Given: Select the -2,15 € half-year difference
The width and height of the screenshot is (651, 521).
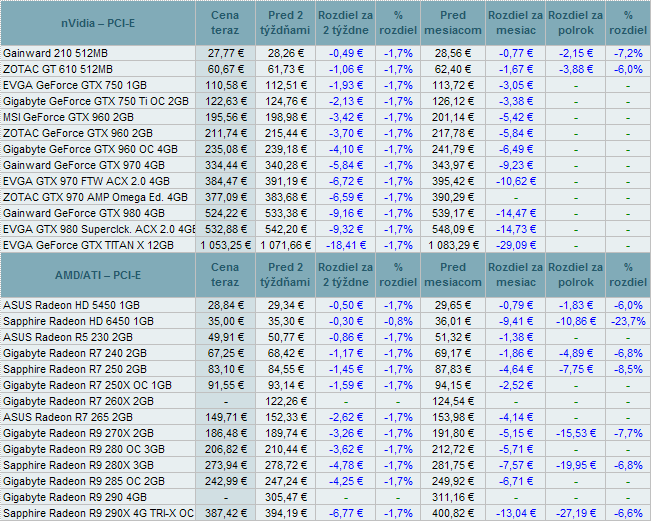Looking at the screenshot, I should [576, 54].
